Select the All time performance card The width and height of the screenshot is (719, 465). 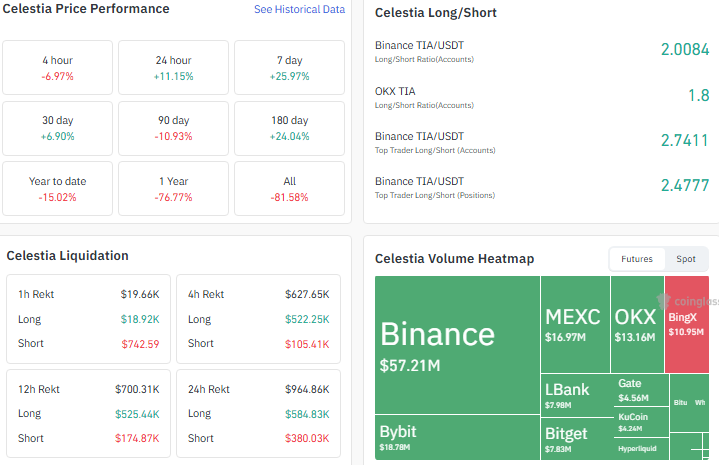[x=289, y=188]
